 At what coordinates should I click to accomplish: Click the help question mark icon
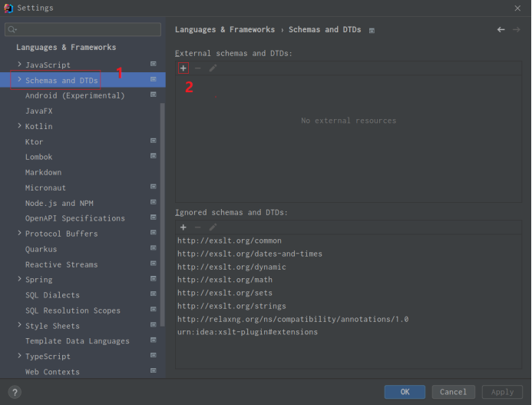point(14,392)
